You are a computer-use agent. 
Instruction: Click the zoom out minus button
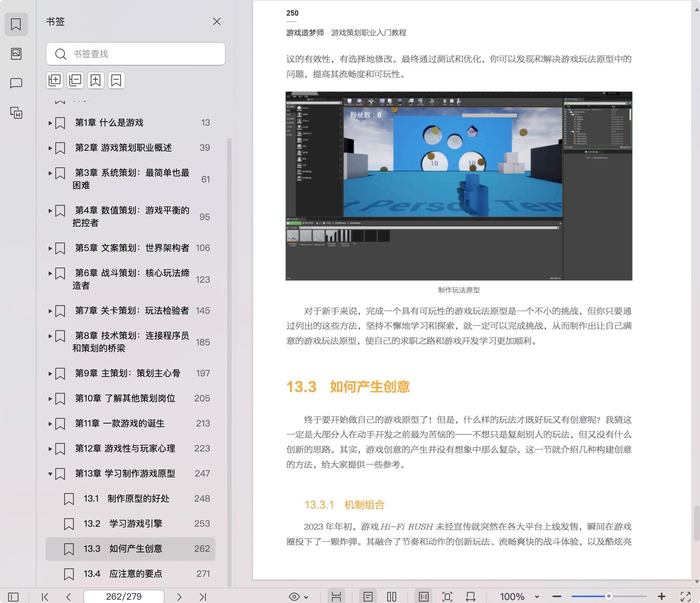(557, 597)
